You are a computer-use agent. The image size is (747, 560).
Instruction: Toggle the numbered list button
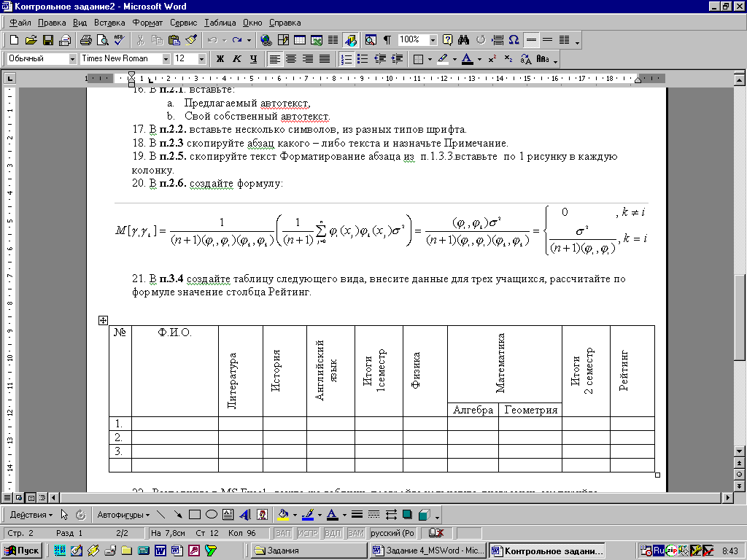(347, 58)
